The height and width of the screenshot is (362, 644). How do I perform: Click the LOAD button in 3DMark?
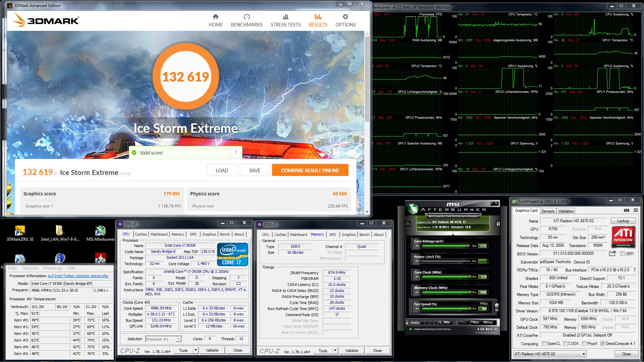pos(222,170)
